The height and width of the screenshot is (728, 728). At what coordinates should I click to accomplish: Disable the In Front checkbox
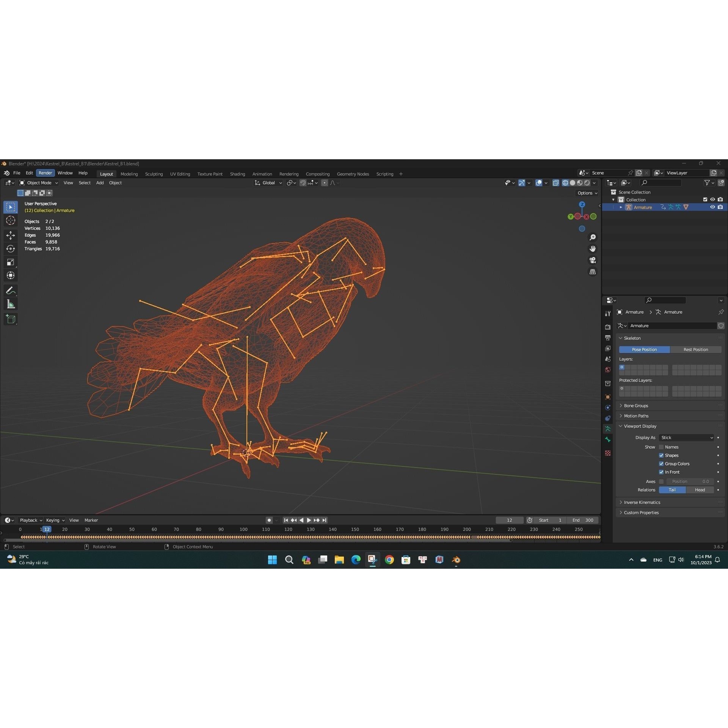(x=662, y=472)
